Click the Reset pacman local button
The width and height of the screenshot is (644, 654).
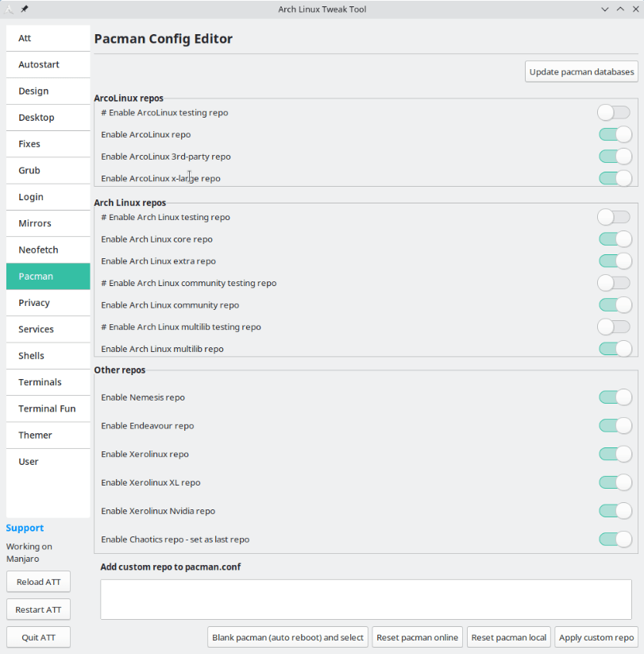coord(508,637)
